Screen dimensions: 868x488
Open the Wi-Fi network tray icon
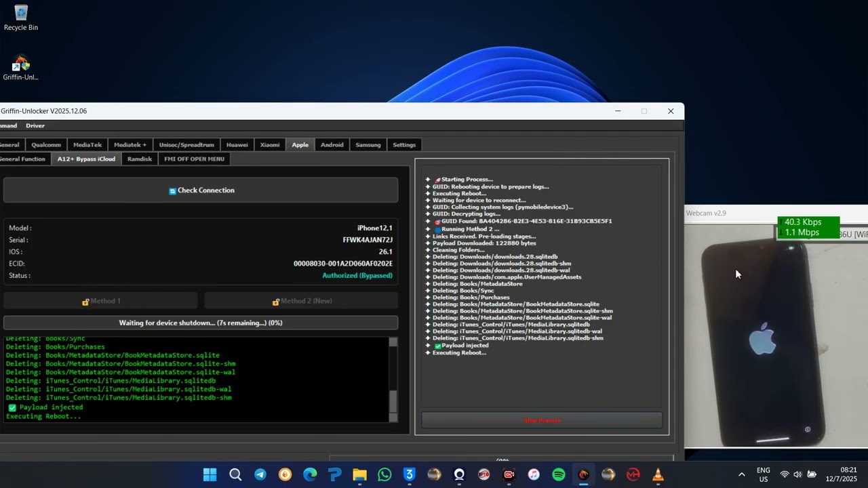click(785, 474)
